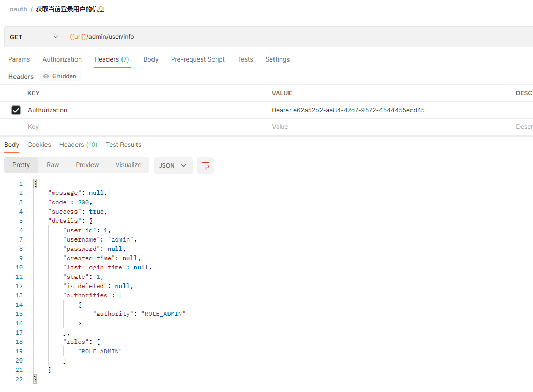This screenshot has width=533, height=392.
Task: Switch response view to Preview
Action: [87, 165]
